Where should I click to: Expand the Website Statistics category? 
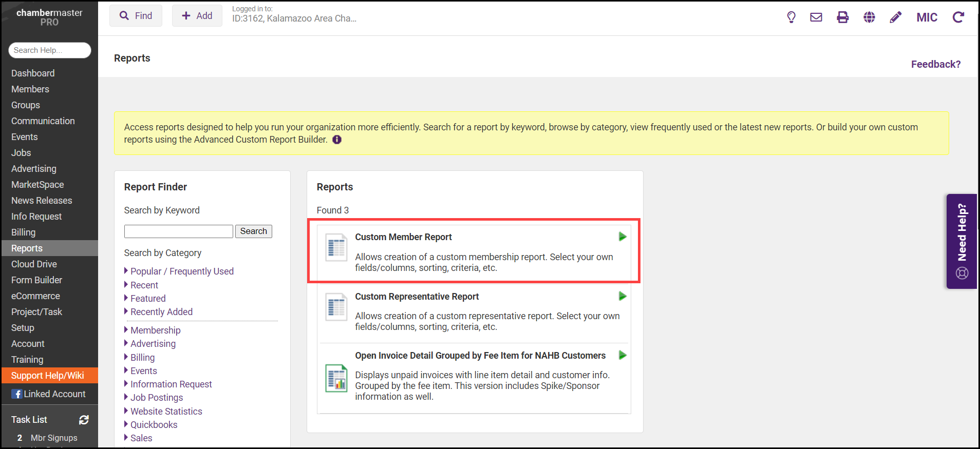pyautogui.click(x=166, y=412)
